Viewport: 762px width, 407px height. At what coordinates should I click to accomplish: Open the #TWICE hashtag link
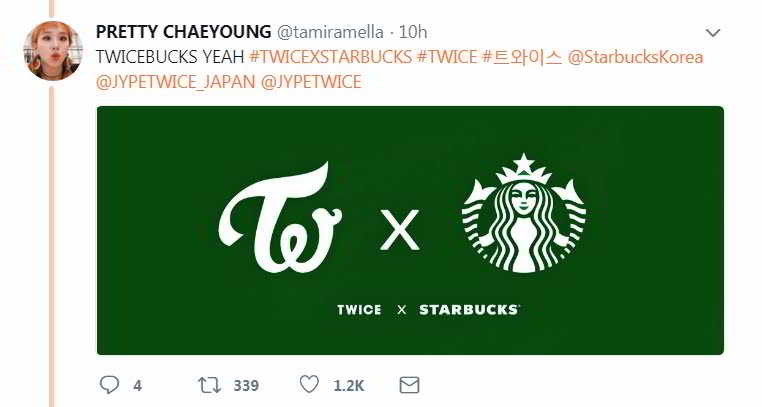click(446, 57)
